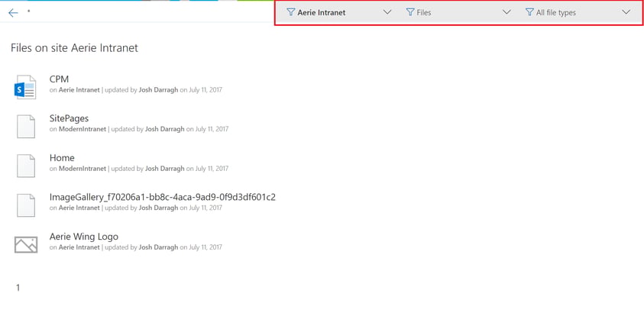Click Josh Darragh under SitePages
The width and height of the screenshot is (644, 313).
pyautogui.click(x=165, y=129)
